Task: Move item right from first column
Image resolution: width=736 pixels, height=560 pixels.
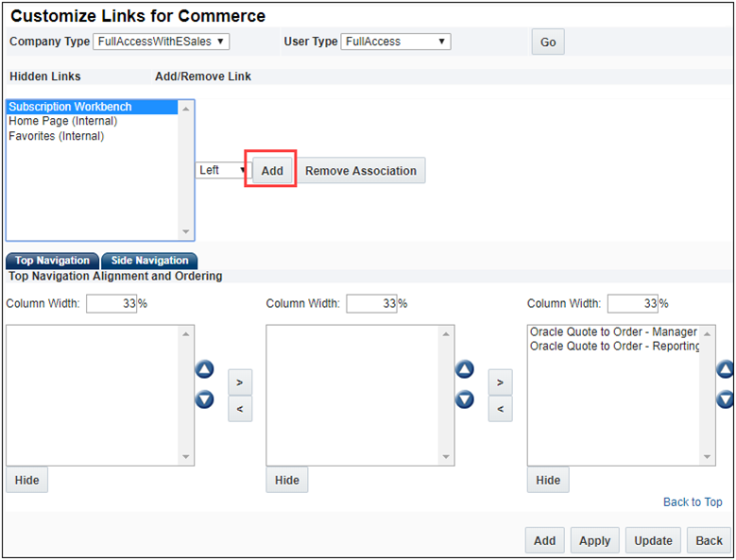Action: click(x=240, y=382)
